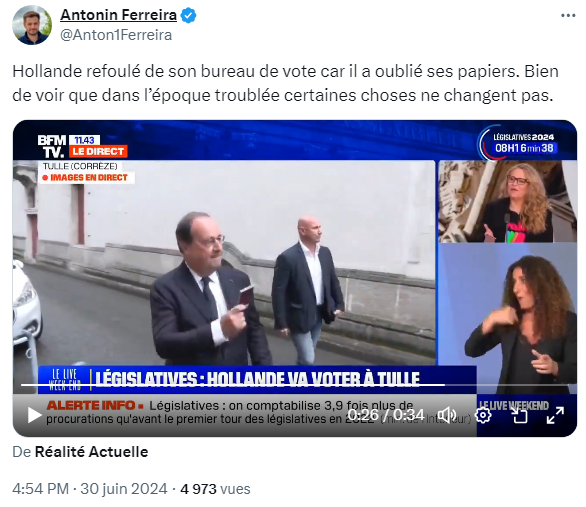Click the video elapsed time 0:26 / 0:34

[386, 415]
